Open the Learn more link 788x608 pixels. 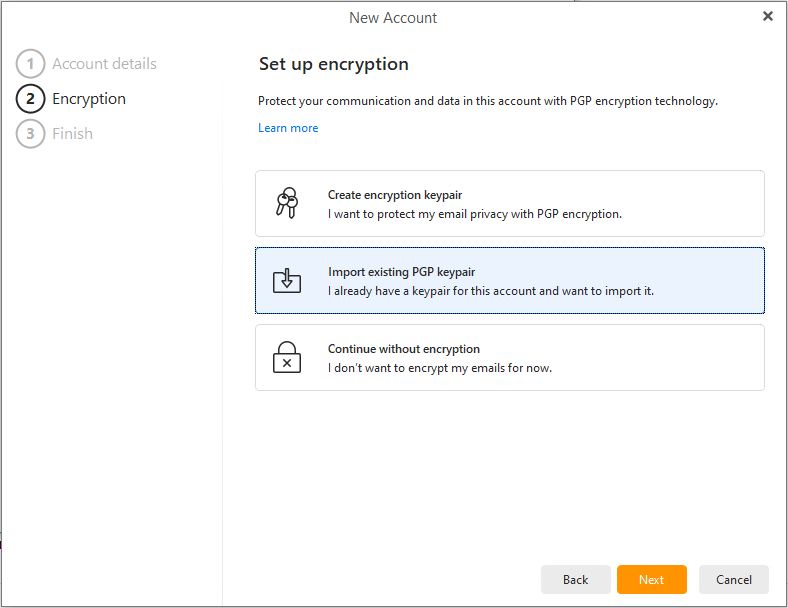click(288, 128)
